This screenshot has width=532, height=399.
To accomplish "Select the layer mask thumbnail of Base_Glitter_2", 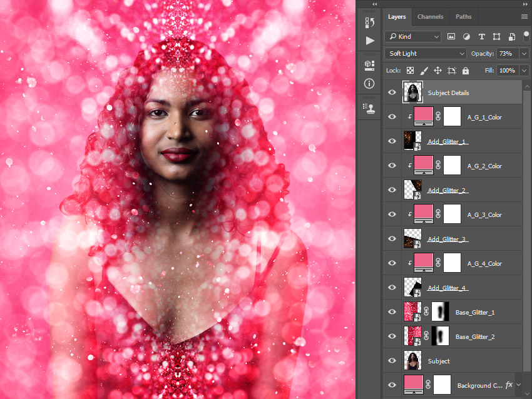I will 440,336.
